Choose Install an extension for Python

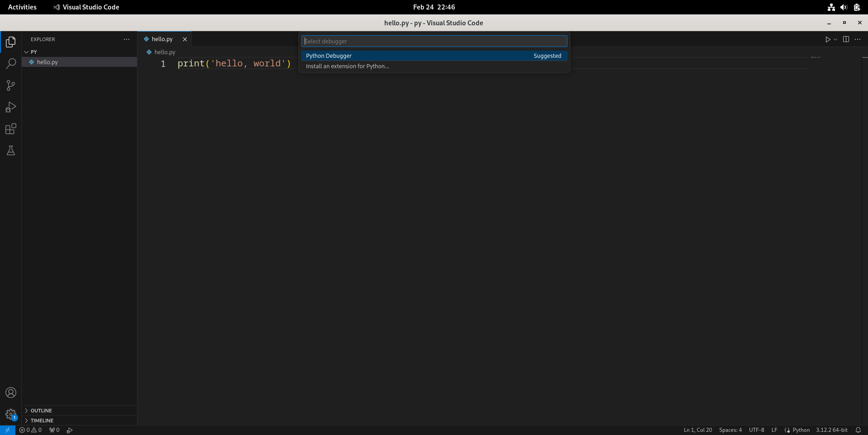pyautogui.click(x=434, y=66)
